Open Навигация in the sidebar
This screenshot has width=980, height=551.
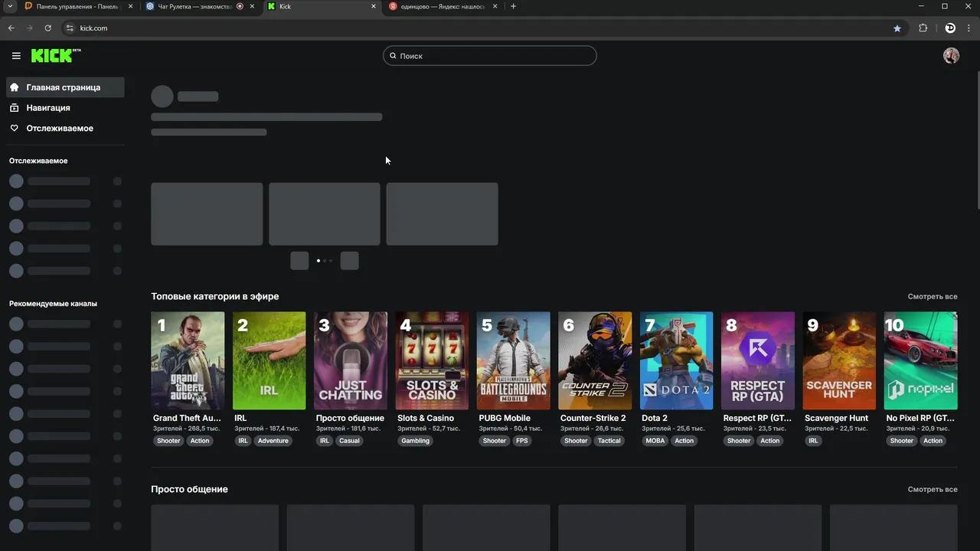point(65,108)
